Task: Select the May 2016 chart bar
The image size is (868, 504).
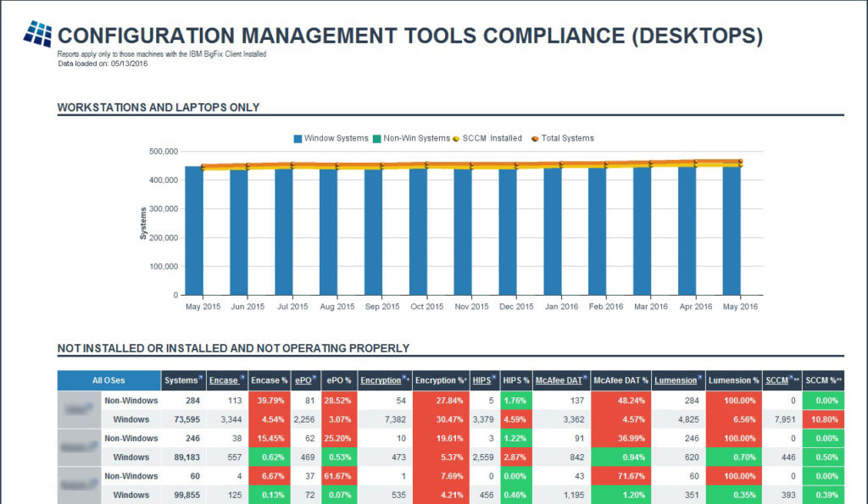Action: tap(732, 230)
